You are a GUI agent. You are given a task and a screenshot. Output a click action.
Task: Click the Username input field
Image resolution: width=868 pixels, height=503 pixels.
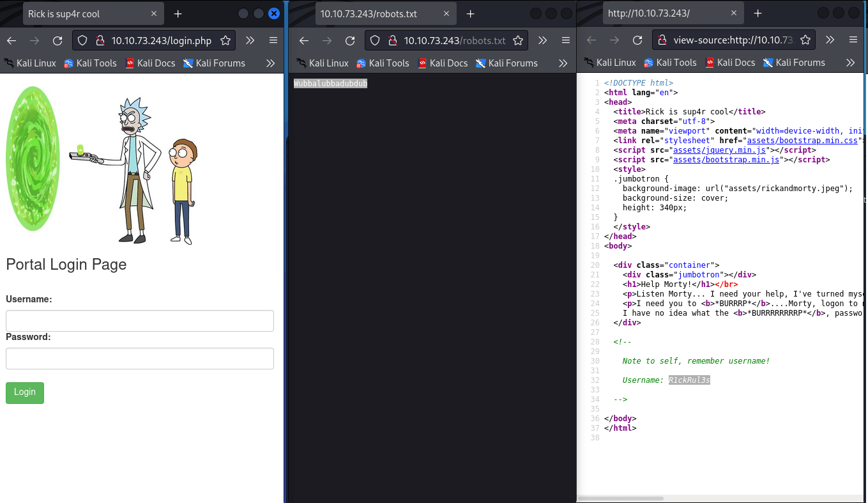click(140, 321)
